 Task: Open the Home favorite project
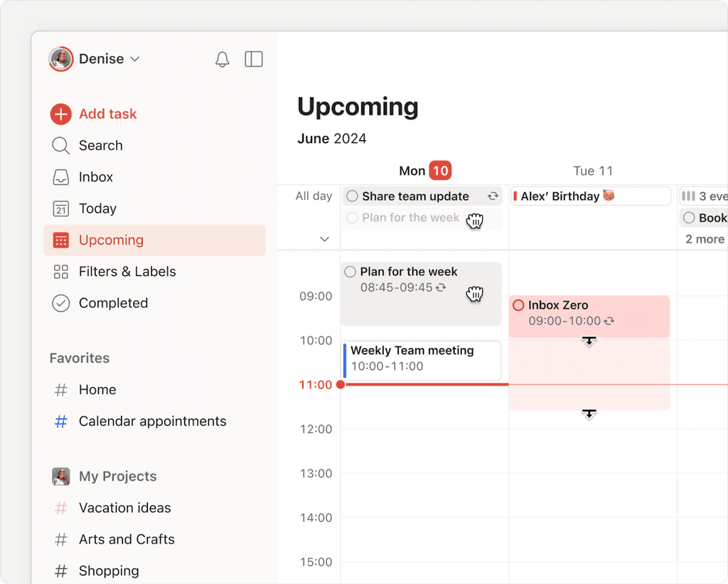coord(97,390)
